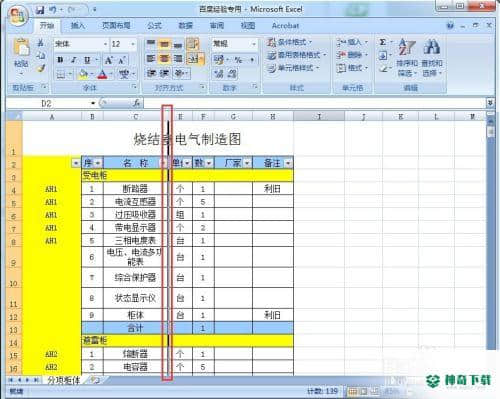
Task: Expand the Name Box dropdown beside D2
Action: (93, 103)
